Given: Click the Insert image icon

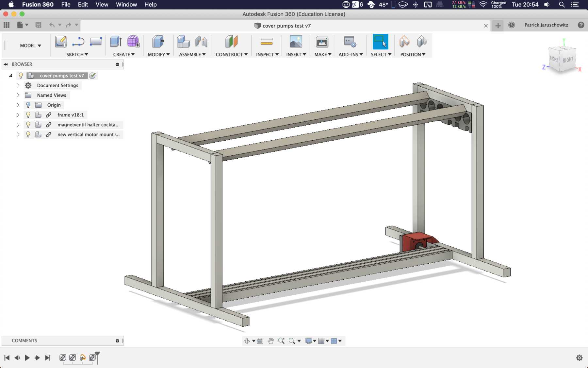Looking at the screenshot, I should coord(296,42).
